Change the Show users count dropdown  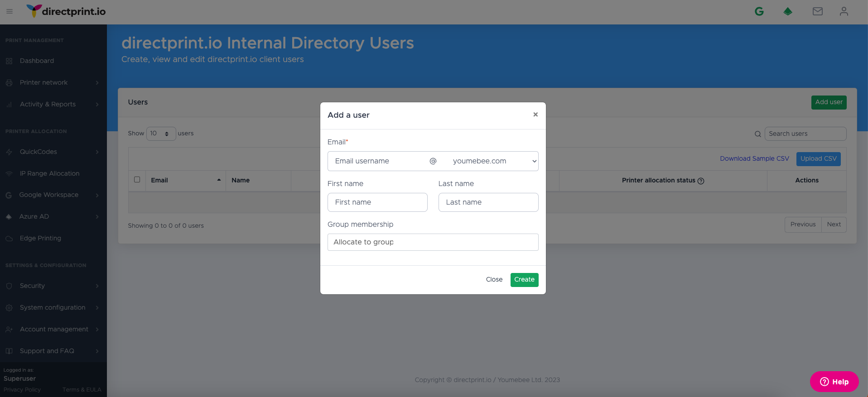[161, 134]
